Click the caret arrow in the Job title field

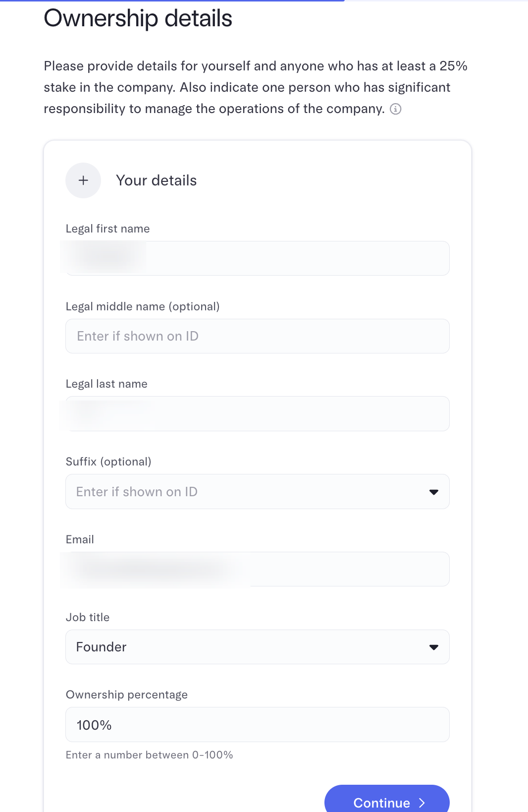pos(433,647)
